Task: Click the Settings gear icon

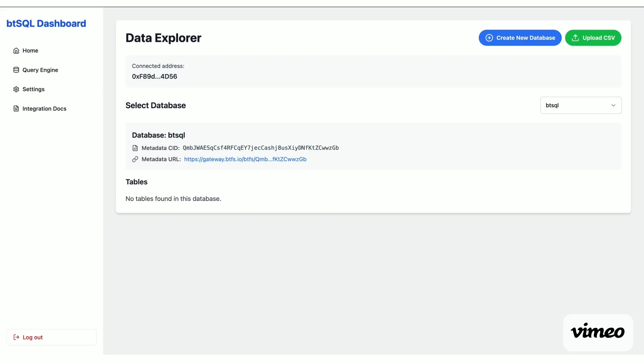Action: pyautogui.click(x=16, y=89)
